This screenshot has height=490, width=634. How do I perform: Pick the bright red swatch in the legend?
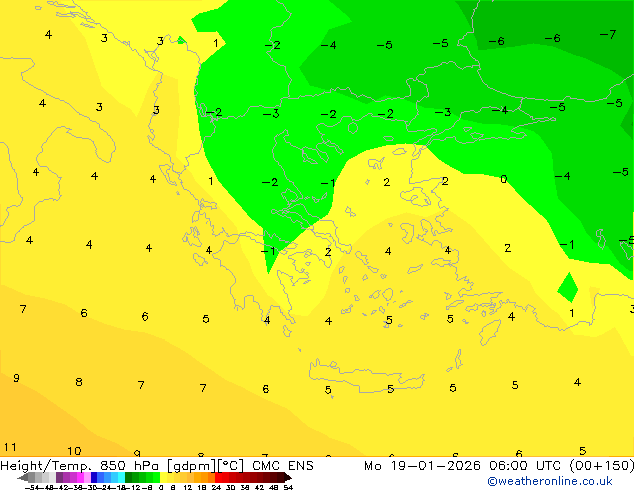218,478
